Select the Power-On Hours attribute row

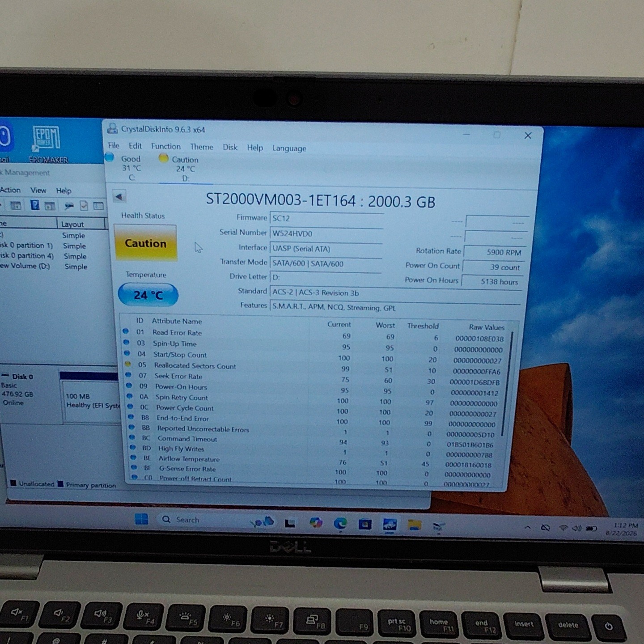314,389
